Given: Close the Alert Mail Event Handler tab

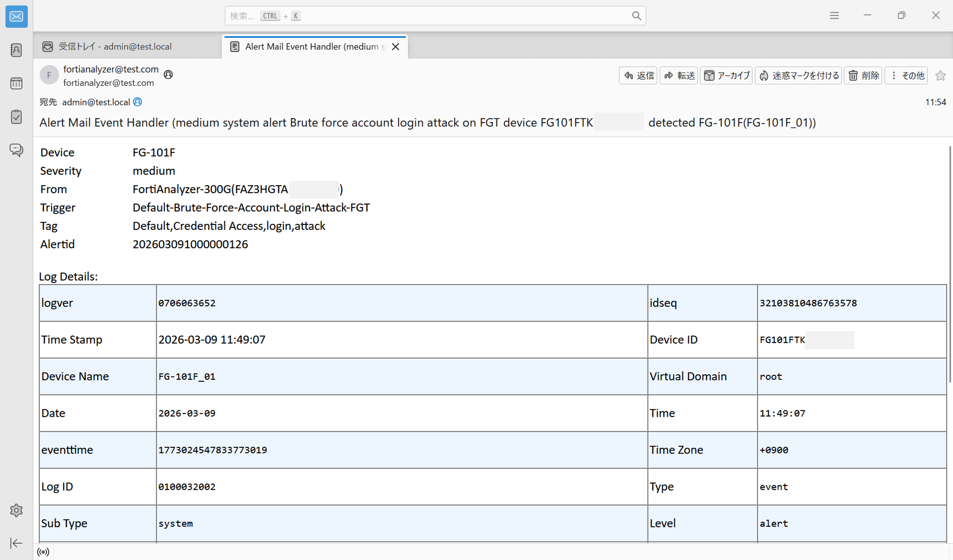Looking at the screenshot, I should tap(395, 47).
